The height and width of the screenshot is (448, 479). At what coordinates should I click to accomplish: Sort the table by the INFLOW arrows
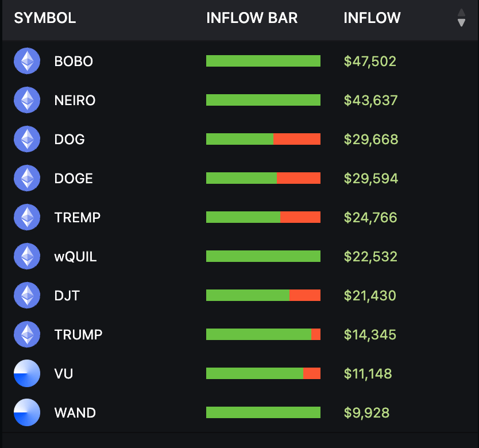click(x=461, y=18)
